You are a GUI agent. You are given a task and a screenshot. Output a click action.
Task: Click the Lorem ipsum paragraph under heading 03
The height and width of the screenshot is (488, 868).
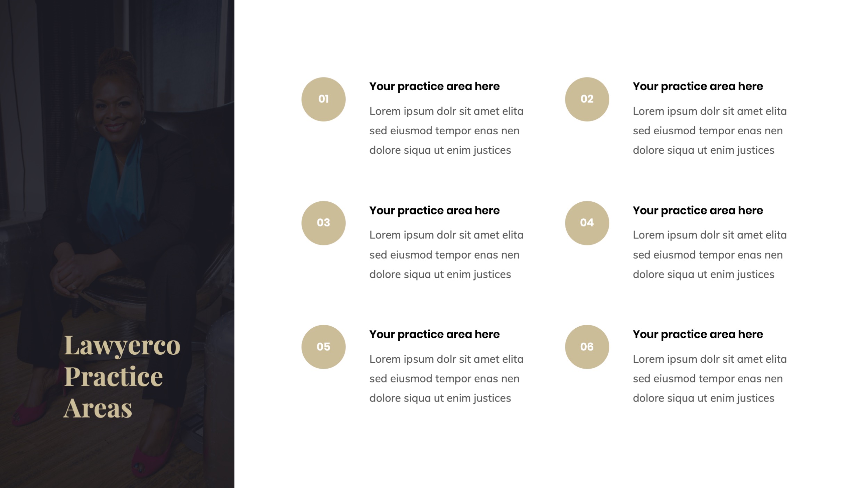pos(446,255)
